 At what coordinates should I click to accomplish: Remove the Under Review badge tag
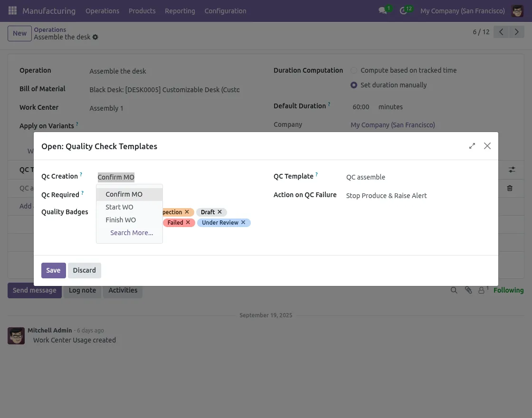tap(243, 222)
